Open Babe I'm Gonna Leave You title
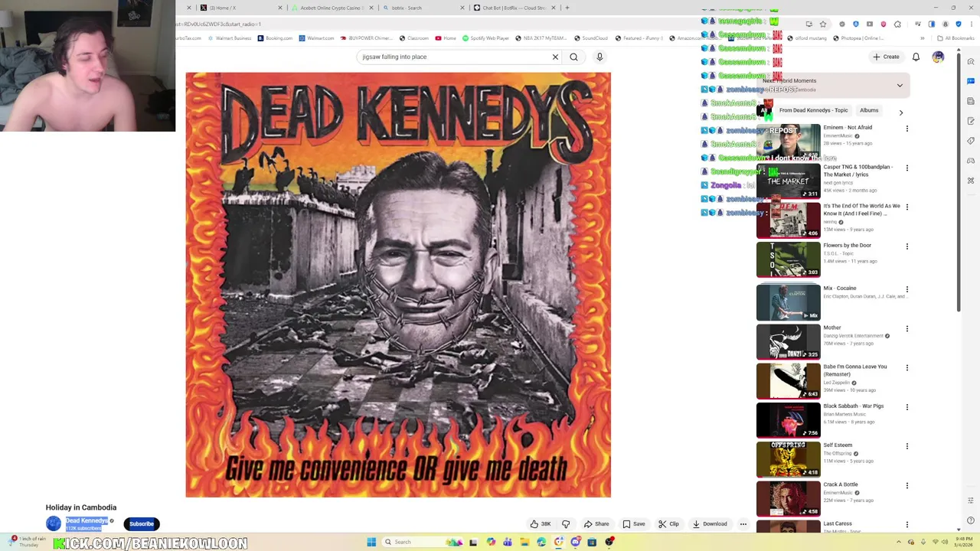The height and width of the screenshot is (551, 980). (x=855, y=370)
